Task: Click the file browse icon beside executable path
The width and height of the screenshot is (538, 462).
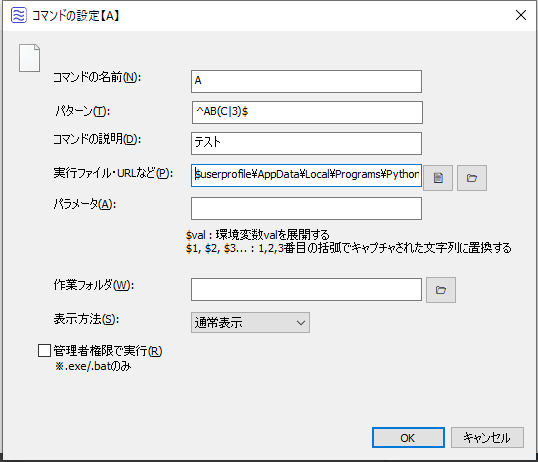Action: click(438, 178)
